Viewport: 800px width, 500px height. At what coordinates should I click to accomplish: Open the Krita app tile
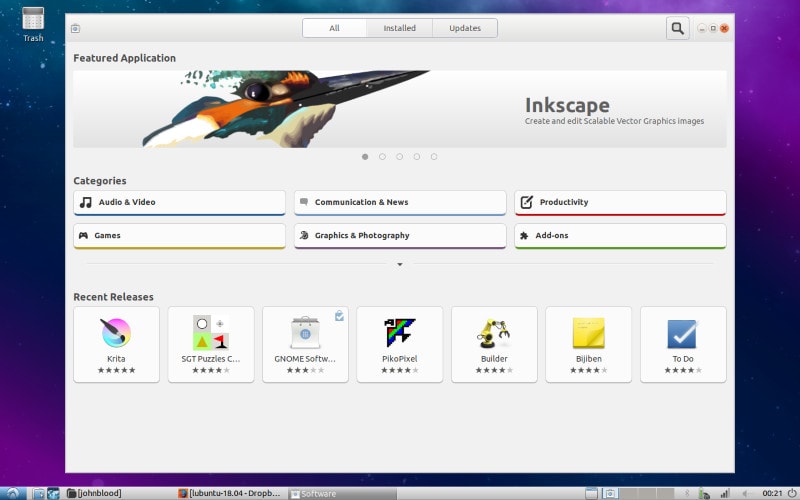[x=116, y=344]
